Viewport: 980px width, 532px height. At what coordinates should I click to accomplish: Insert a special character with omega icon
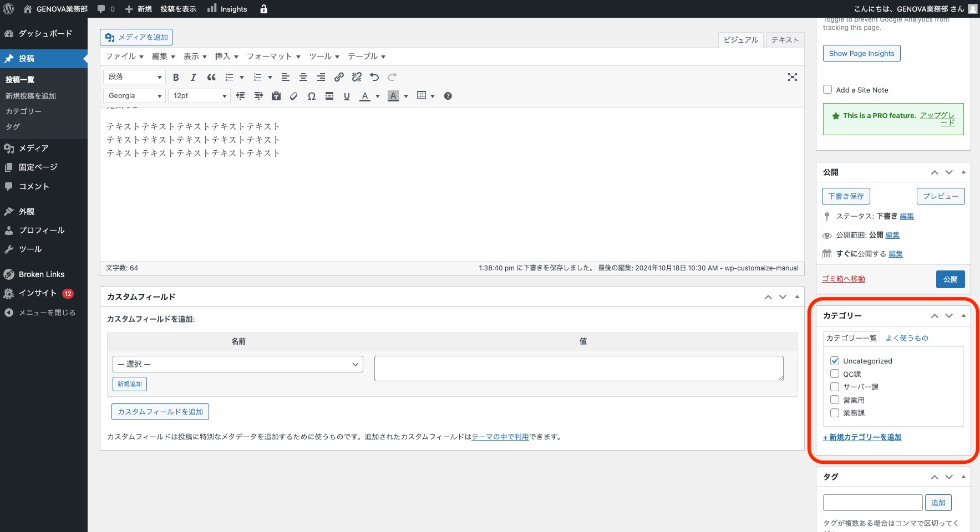pos(312,96)
